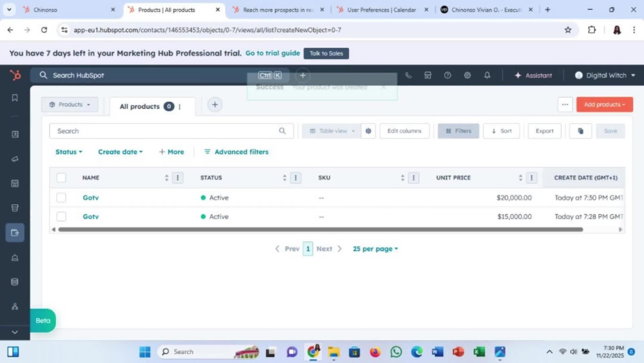Screen dimensions: 644x363
Task: Open the Automation workflows sidebar icon
Action: 15,307
